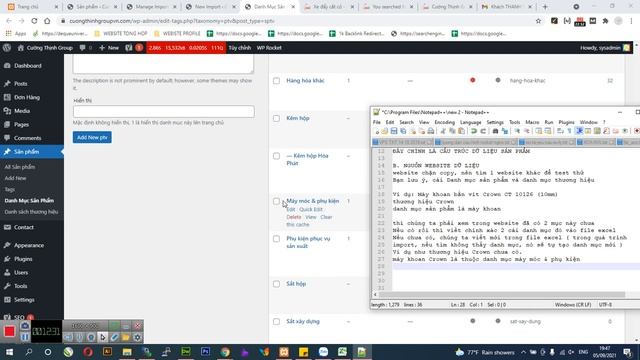Click Delete under Máy móc & phụ kiện

[x=293, y=217]
